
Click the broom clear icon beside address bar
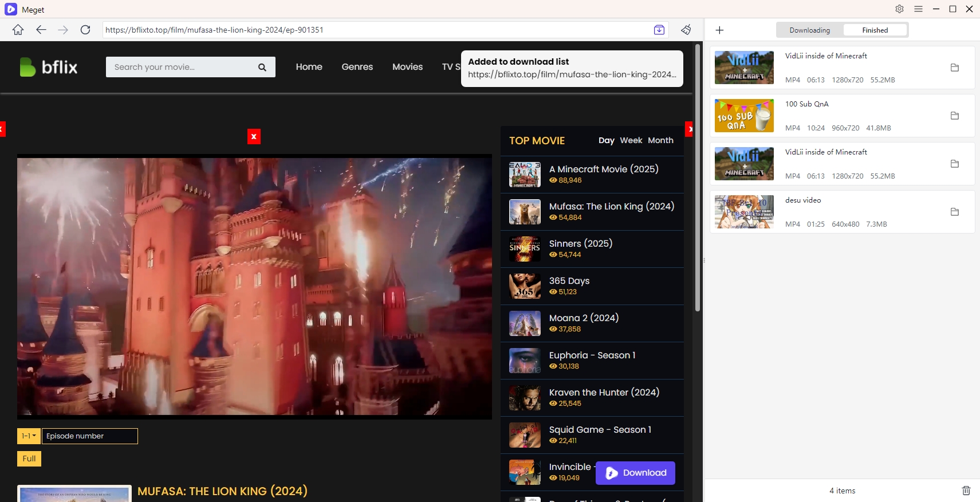point(686,30)
